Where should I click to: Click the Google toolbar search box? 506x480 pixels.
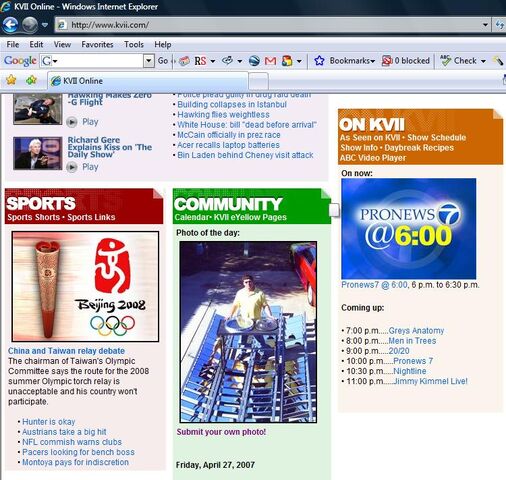(97, 61)
